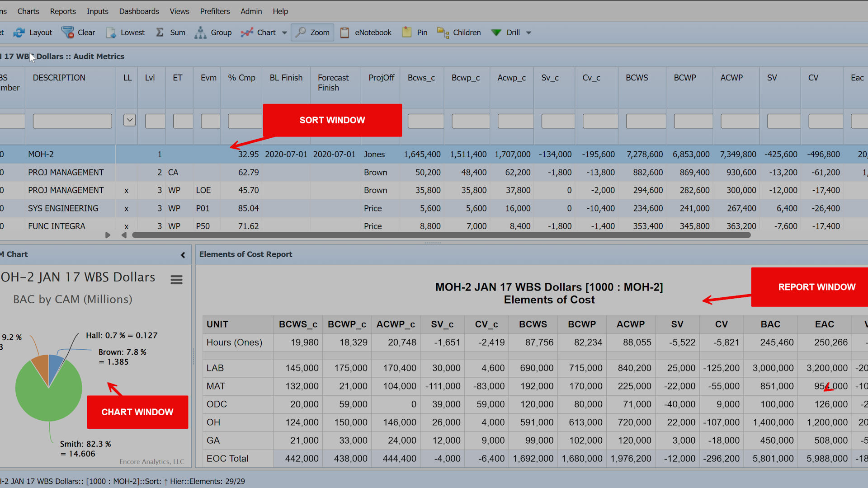Click the scroll left arrow of the grid

pyautogui.click(x=124, y=235)
